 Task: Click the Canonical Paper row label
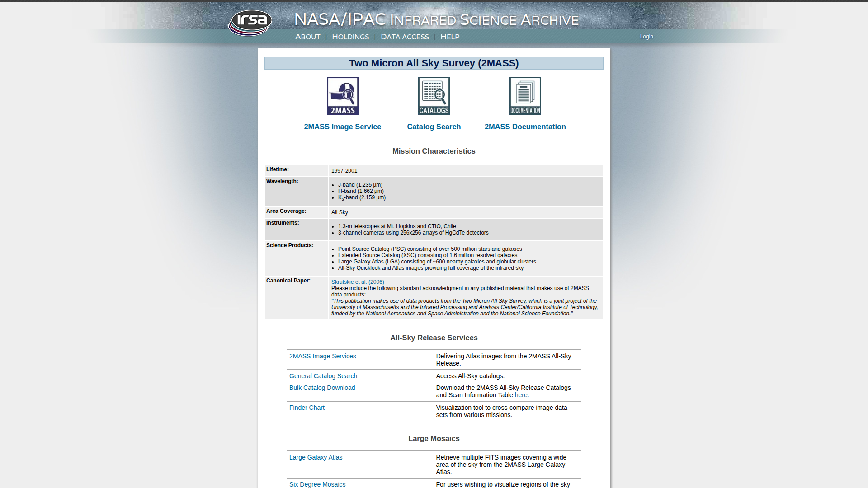pos(288,281)
